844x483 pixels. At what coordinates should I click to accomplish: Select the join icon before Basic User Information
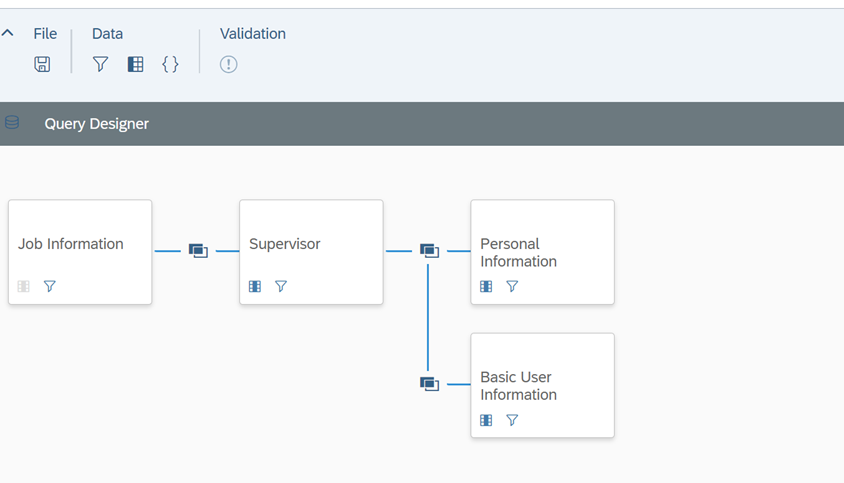click(x=429, y=384)
